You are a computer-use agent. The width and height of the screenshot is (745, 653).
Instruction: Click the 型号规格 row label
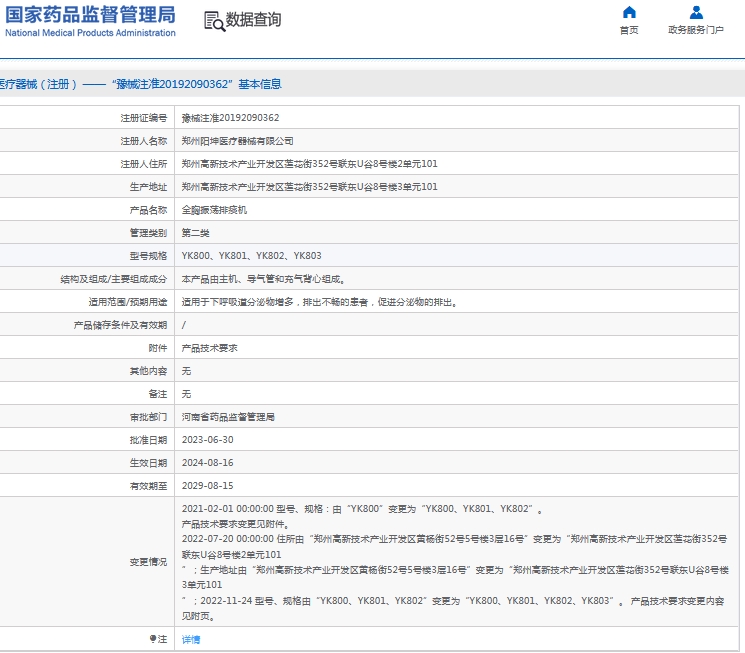click(148, 256)
